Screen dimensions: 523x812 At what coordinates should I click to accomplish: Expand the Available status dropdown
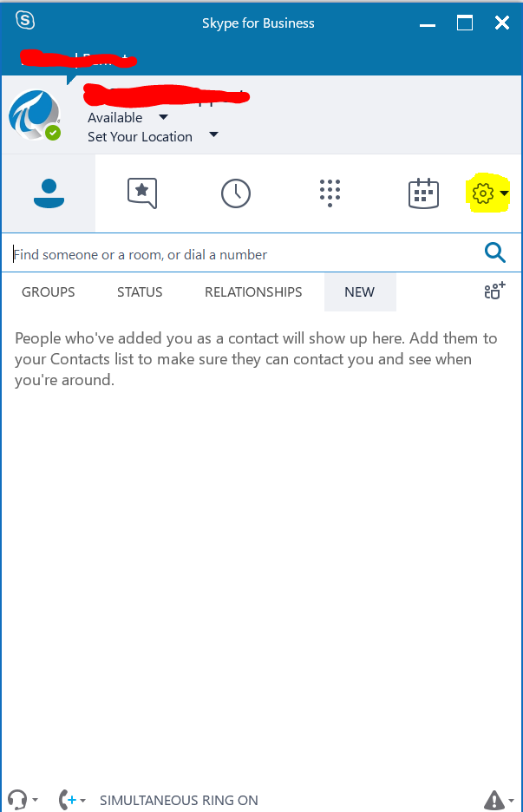[163, 117]
